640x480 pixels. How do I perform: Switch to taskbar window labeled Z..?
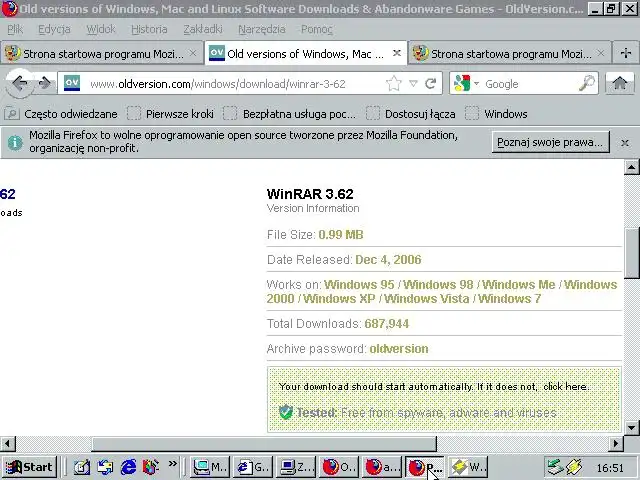296,467
